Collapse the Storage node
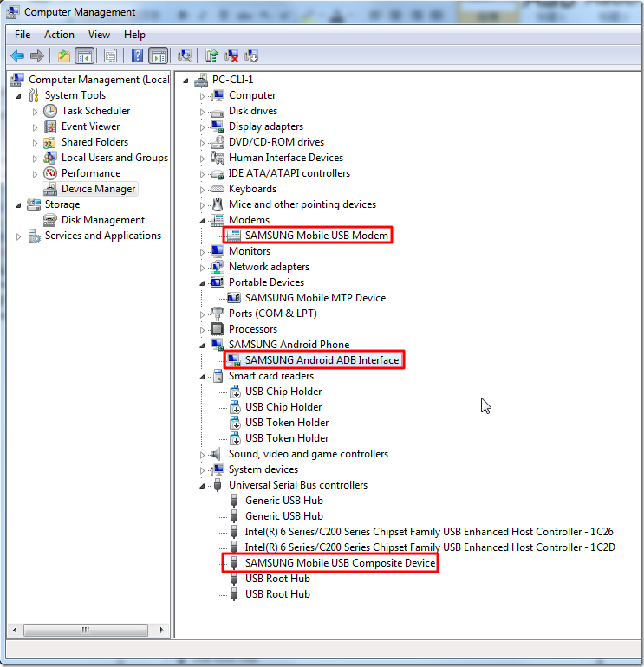This screenshot has width=644, height=667. [x=18, y=206]
